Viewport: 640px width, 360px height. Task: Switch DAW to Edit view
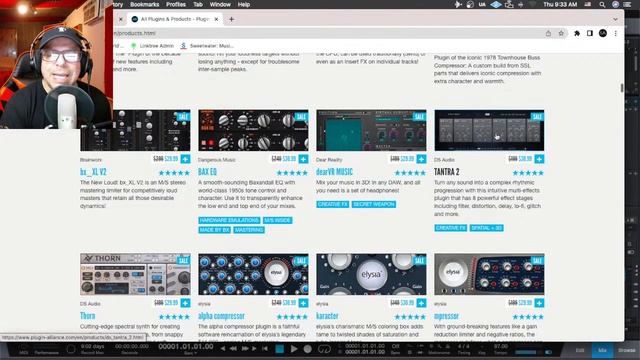pos(580,350)
